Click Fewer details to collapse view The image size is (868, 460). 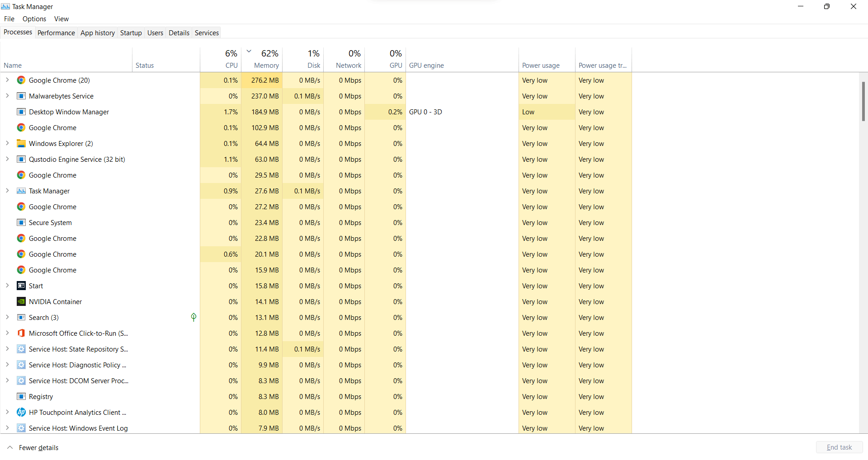(33, 448)
